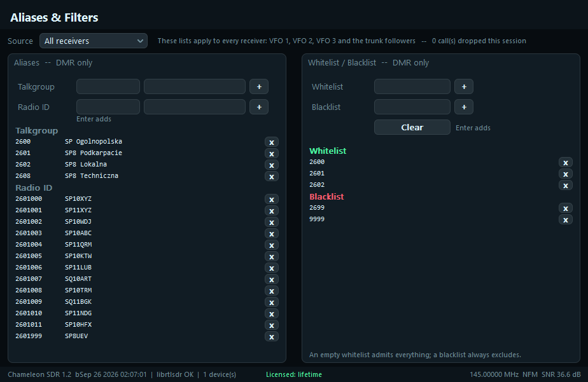Select radio ID 2601010

pyautogui.click(x=29, y=313)
